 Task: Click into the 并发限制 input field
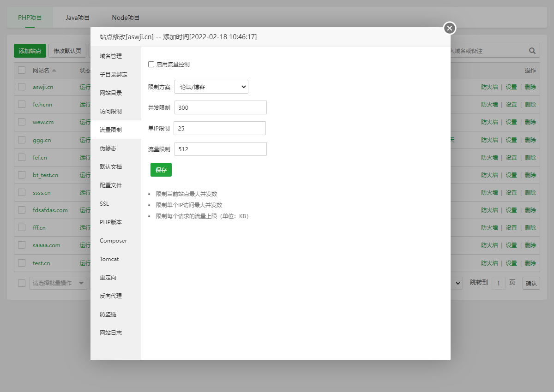click(x=220, y=107)
